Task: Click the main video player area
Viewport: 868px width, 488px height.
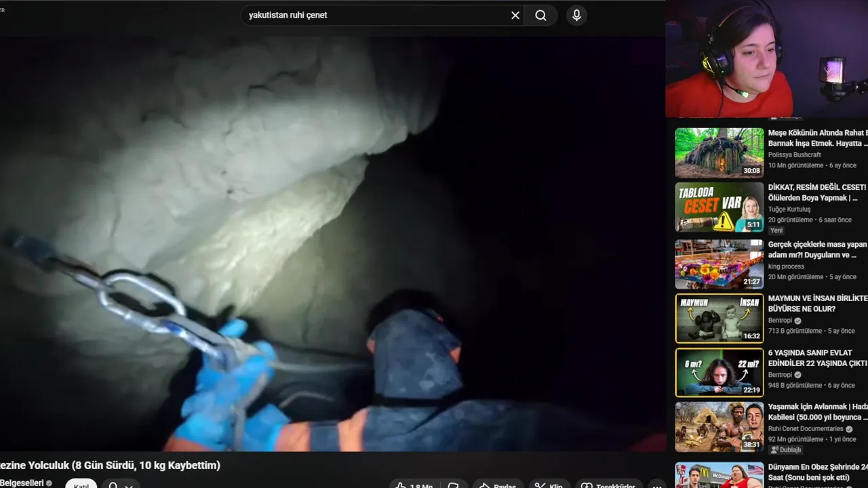Action: click(x=332, y=244)
